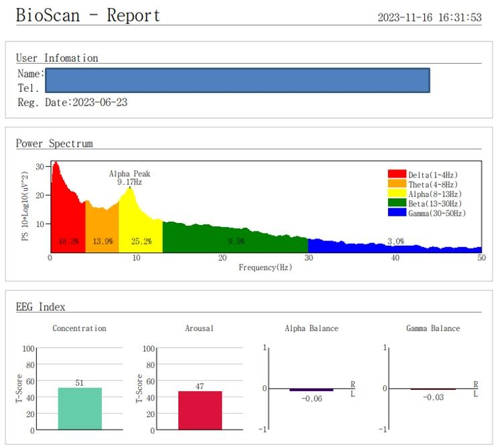Click the BioScan - Report title

(x=88, y=15)
